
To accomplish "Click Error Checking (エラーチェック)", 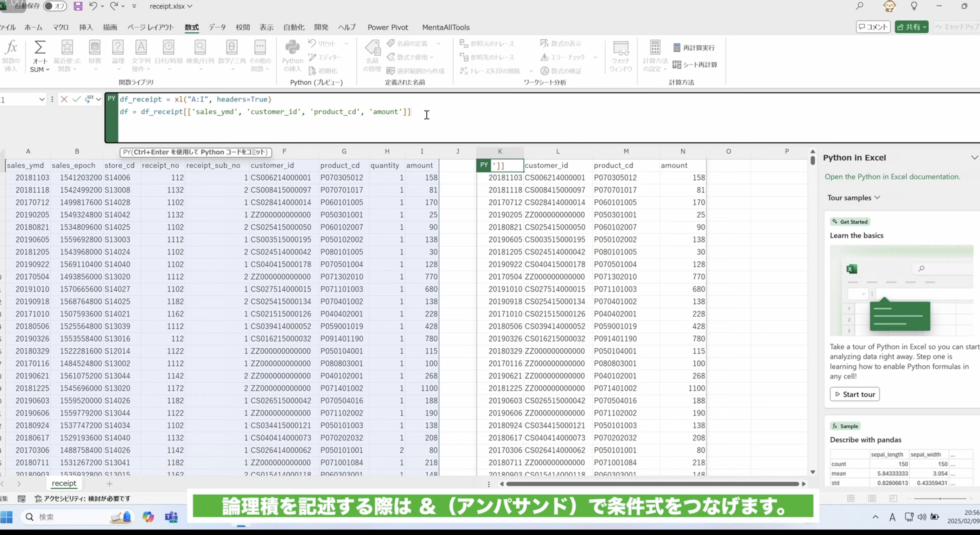I will [x=563, y=57].
